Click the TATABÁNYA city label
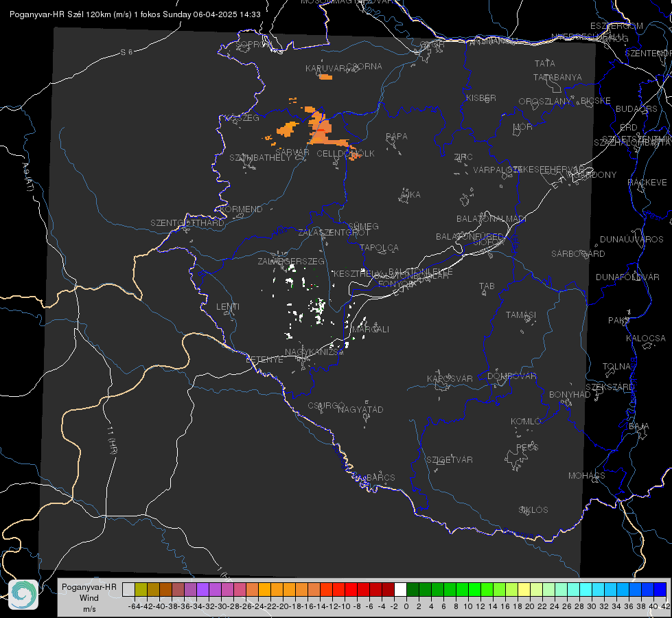The height and width of the screenshot is (618, 672). click(x=557, y=77)
